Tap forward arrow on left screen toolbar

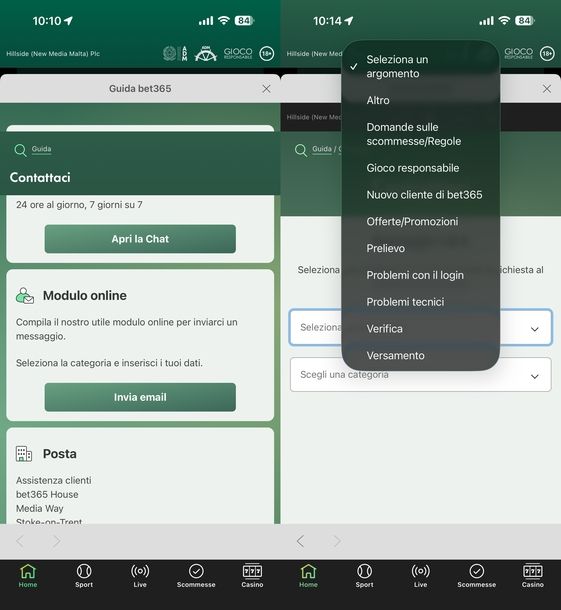click(57, 541)
